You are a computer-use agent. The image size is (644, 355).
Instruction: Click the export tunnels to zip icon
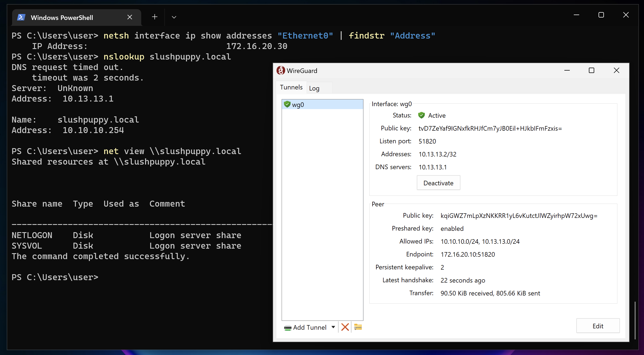358,327
